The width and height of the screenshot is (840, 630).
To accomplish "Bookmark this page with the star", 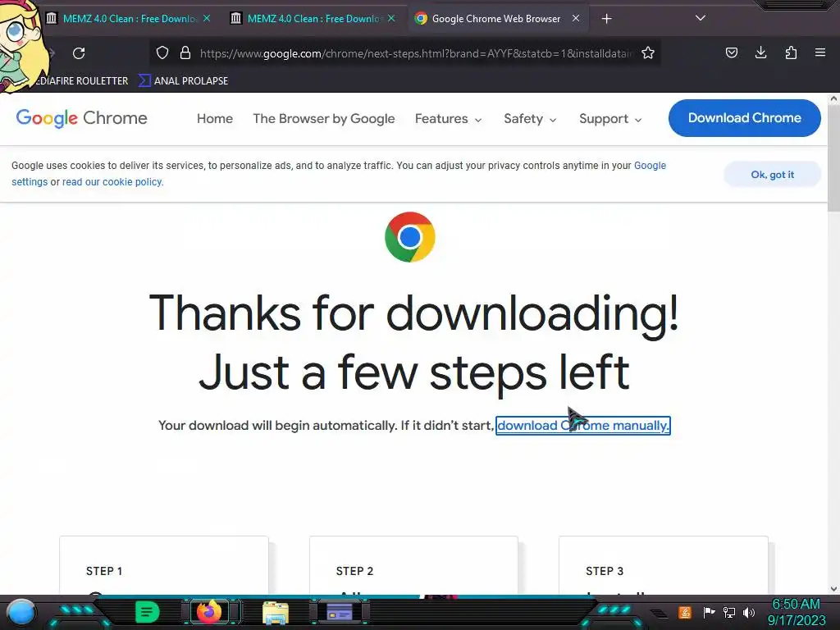I will pos(648,52).
